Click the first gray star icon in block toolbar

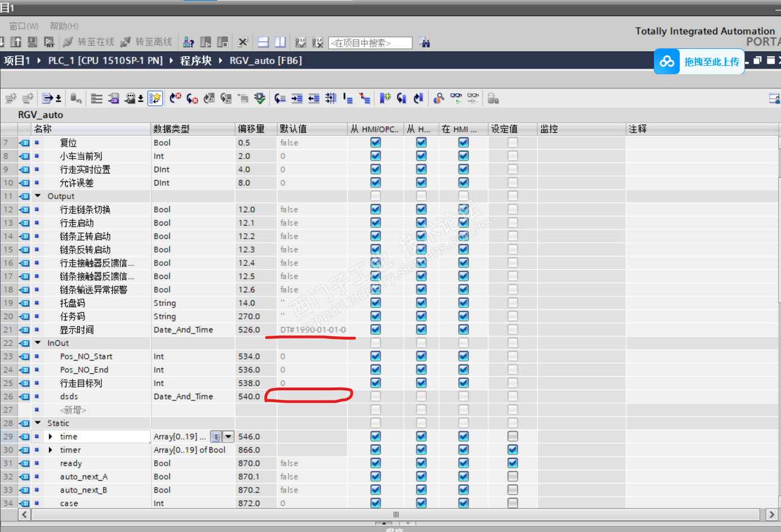(x=11, y=98)
